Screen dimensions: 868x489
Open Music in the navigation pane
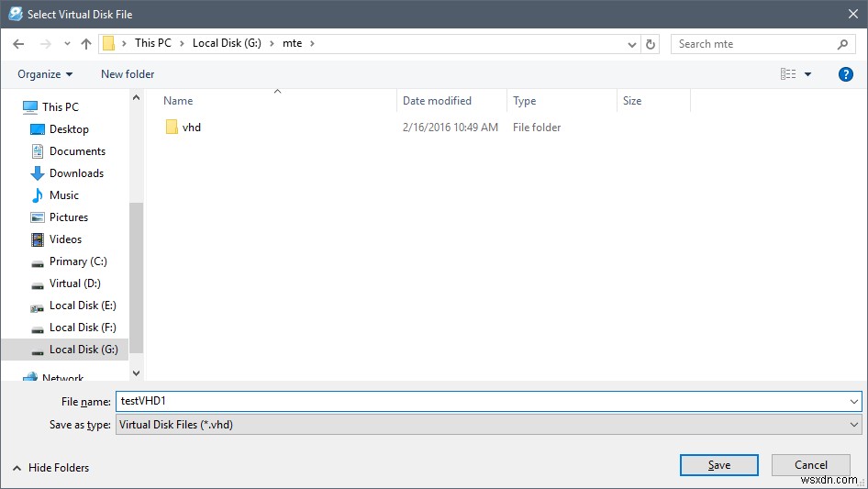[x=64, y=195]
